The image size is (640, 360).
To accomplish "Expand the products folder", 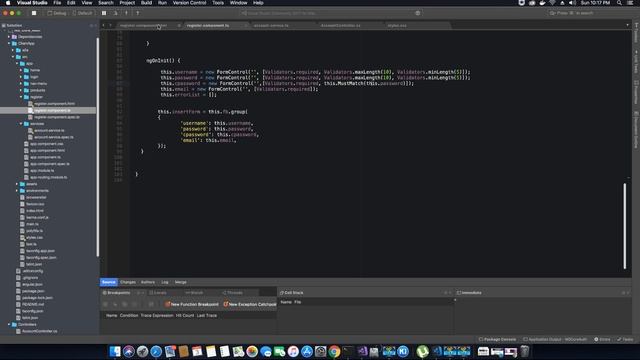I will 21,90.
